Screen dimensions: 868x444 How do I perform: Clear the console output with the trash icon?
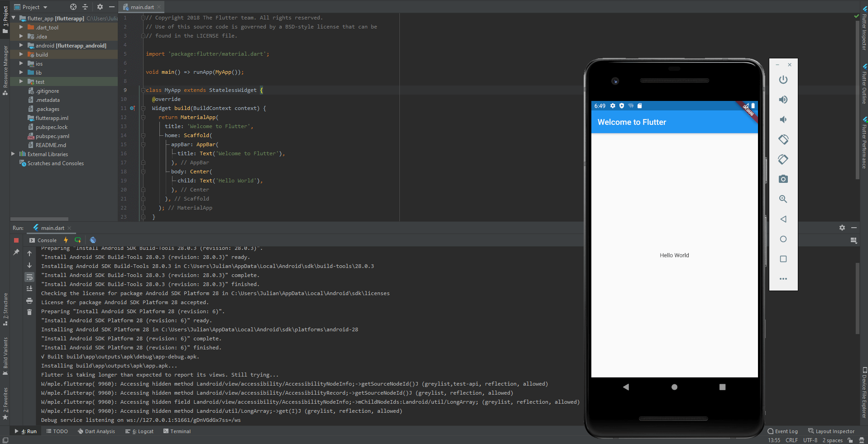[x=29, y=312]
